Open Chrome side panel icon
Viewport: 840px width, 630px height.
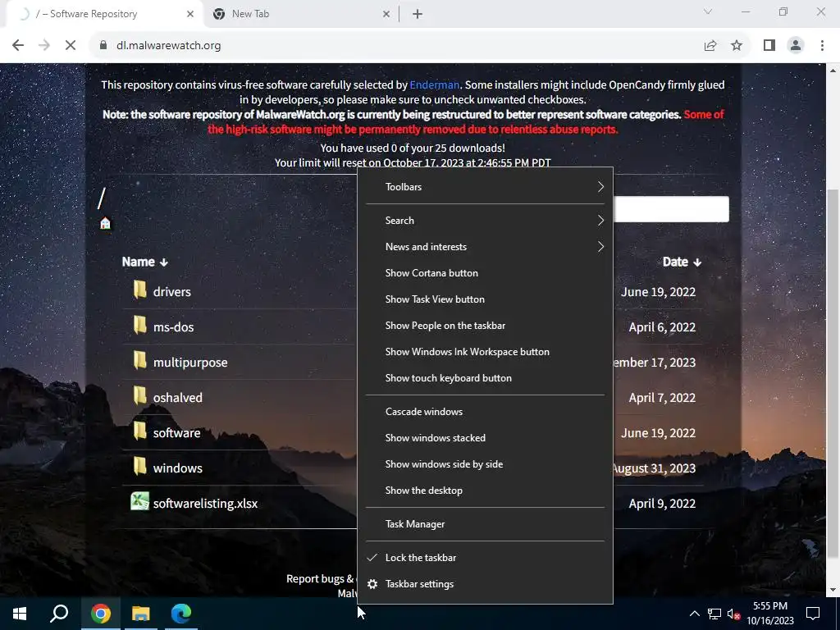point(769,46)
